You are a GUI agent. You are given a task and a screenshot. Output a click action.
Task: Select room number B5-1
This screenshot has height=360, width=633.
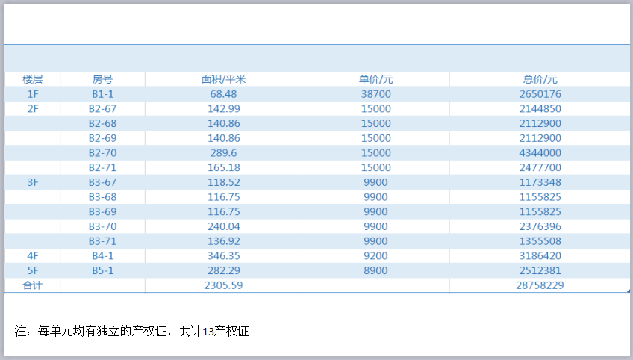pos(103,270)
